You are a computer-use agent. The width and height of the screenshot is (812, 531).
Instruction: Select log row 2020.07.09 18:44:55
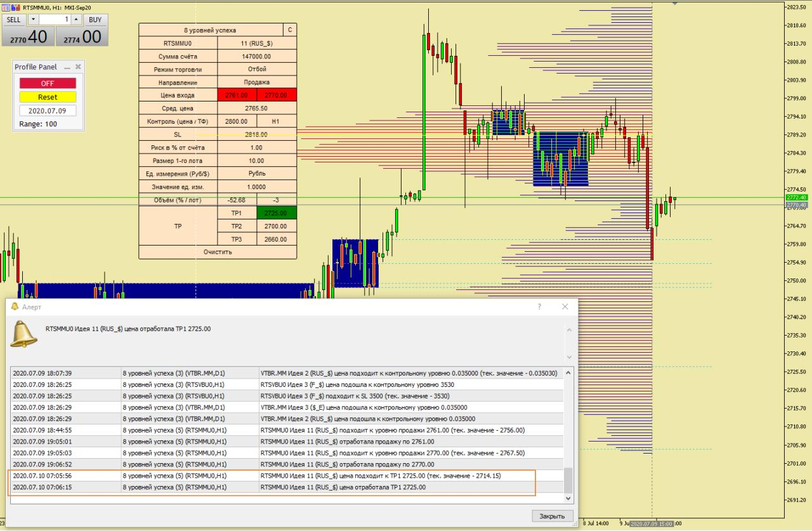(287, 430)
